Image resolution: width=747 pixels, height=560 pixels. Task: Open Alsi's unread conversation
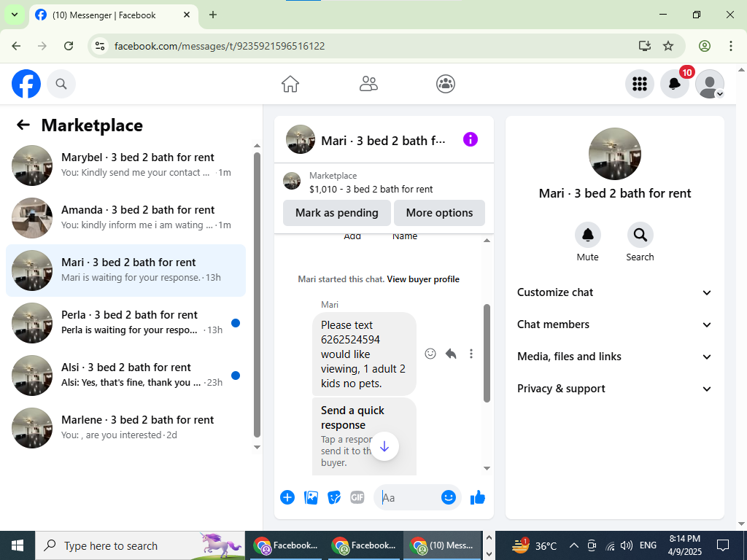125,375
